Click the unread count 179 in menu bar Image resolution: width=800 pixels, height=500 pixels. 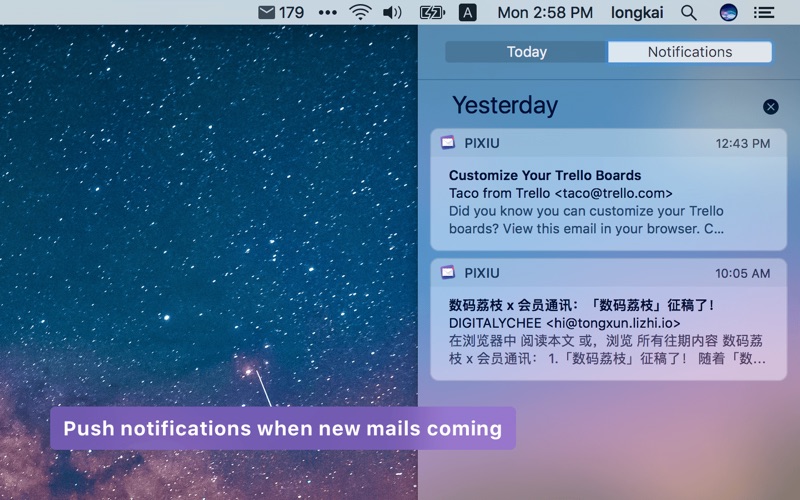tap(291, 12)
